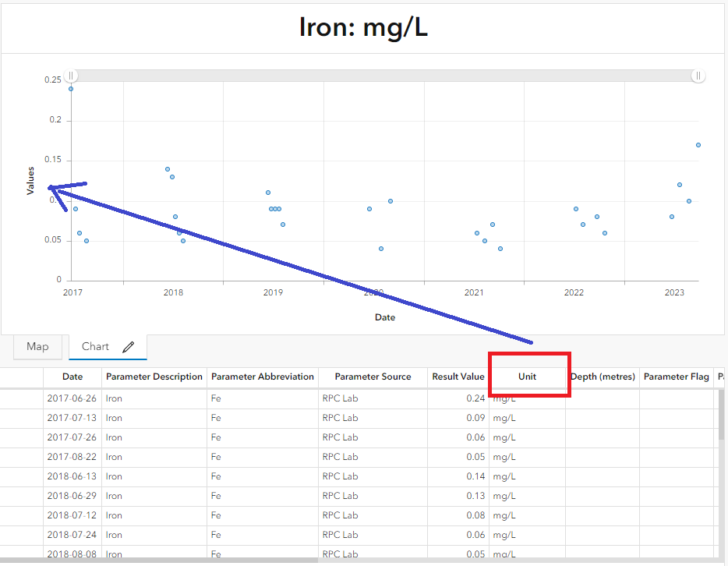The height and width of the screenshot is (566, 728).
Task: Click the Unit column header
Action: pyautogui.click(x=527, y=377)
